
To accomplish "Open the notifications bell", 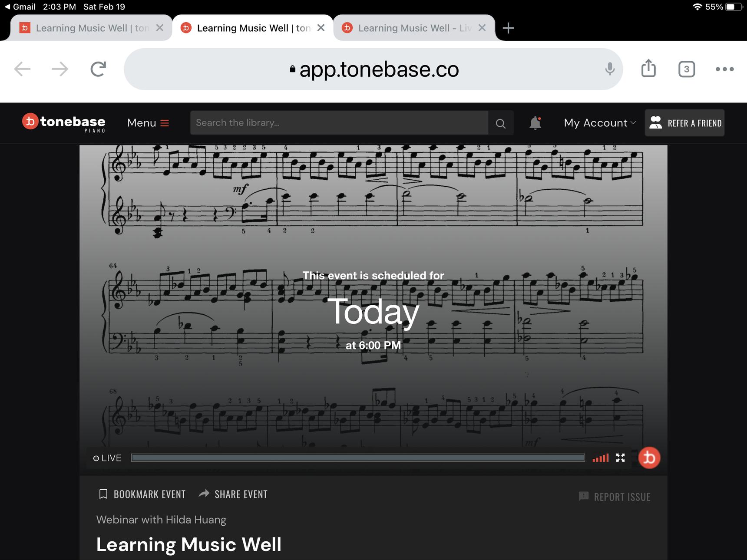I will tap(535, 123).
